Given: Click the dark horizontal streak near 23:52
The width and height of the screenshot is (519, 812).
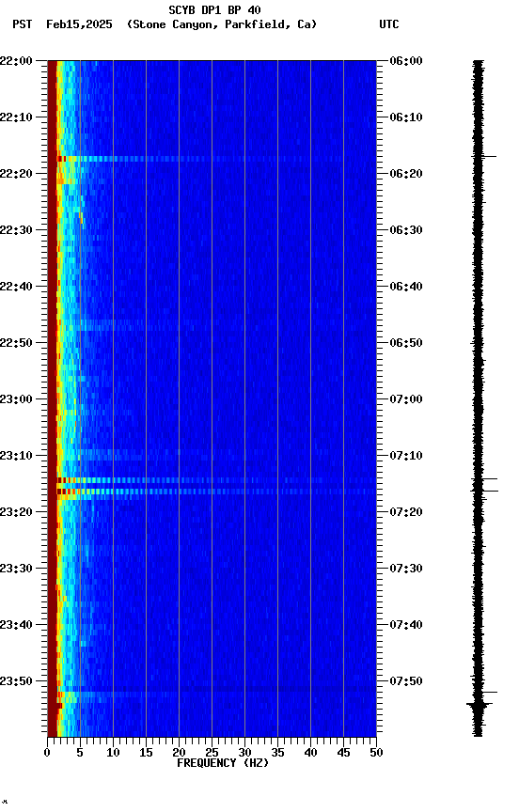Looking at the screenshot, I should pos(216,689).
